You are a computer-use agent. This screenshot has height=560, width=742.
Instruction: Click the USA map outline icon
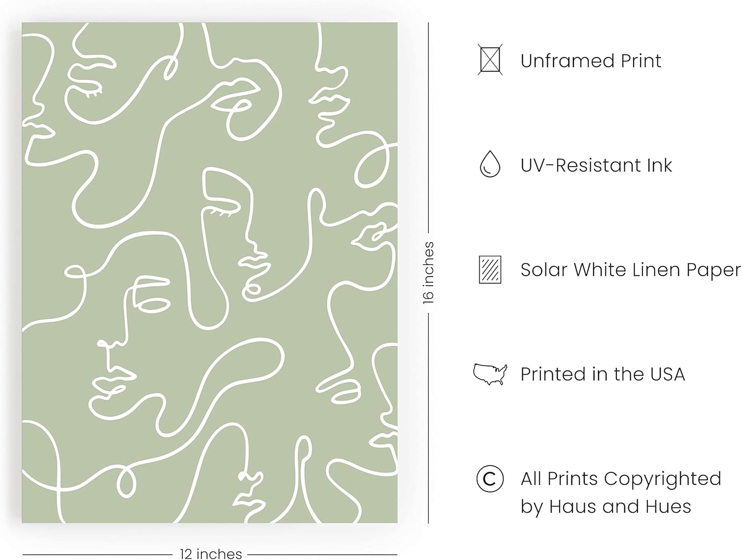coord(490,374)
